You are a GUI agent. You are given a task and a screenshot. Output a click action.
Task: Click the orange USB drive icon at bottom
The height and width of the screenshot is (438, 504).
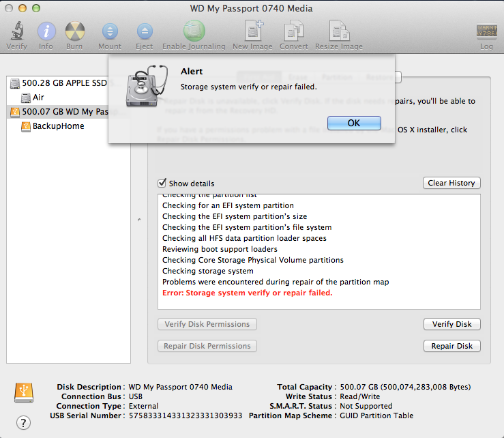pyautogui.click(x=24, y=392)
